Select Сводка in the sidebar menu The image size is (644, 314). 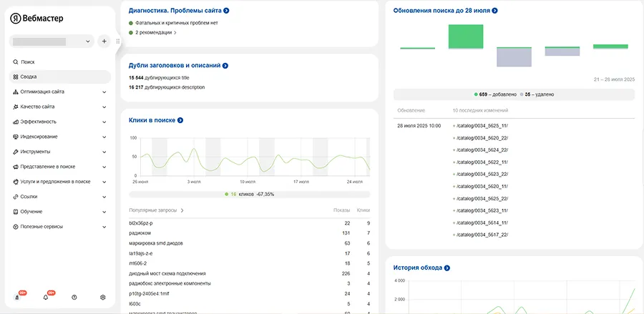[x=29, y=77]
